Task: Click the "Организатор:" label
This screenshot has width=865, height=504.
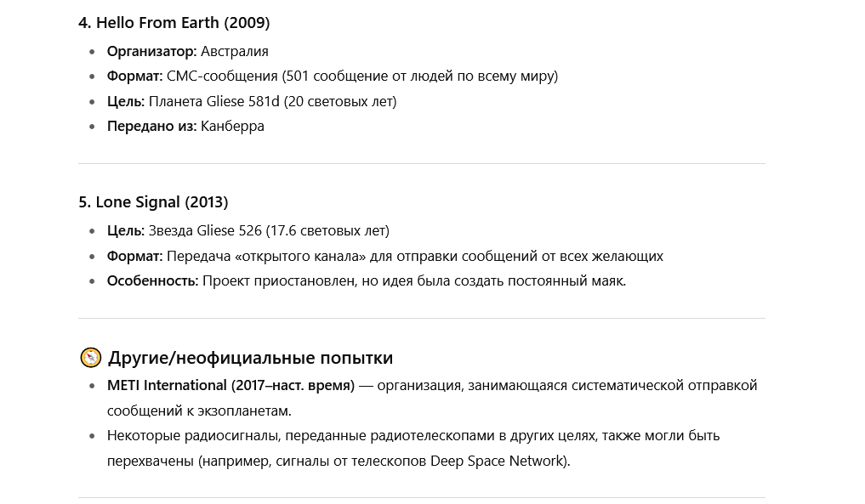Action: click(x=151, y=51)
